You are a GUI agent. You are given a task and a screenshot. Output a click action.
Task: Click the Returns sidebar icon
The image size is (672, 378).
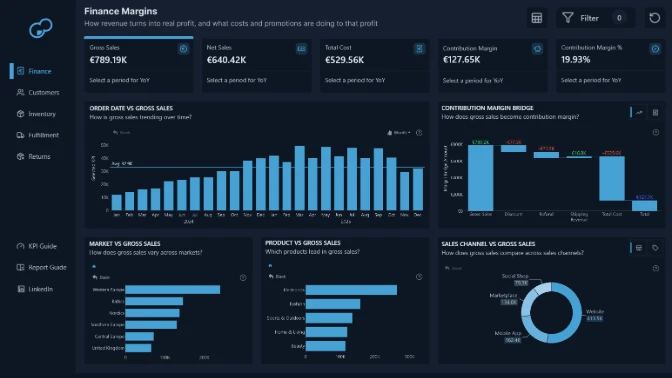pos(20,156)
